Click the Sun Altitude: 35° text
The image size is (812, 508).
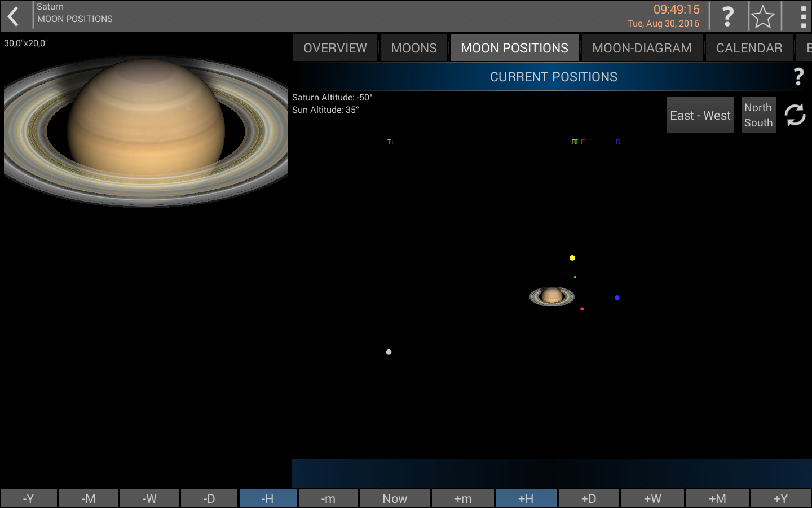pos(325,110)
